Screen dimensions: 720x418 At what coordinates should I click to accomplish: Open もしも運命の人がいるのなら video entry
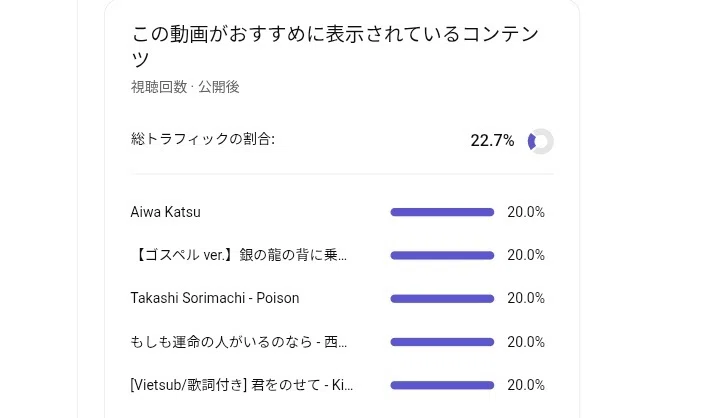tap(239, 342)
